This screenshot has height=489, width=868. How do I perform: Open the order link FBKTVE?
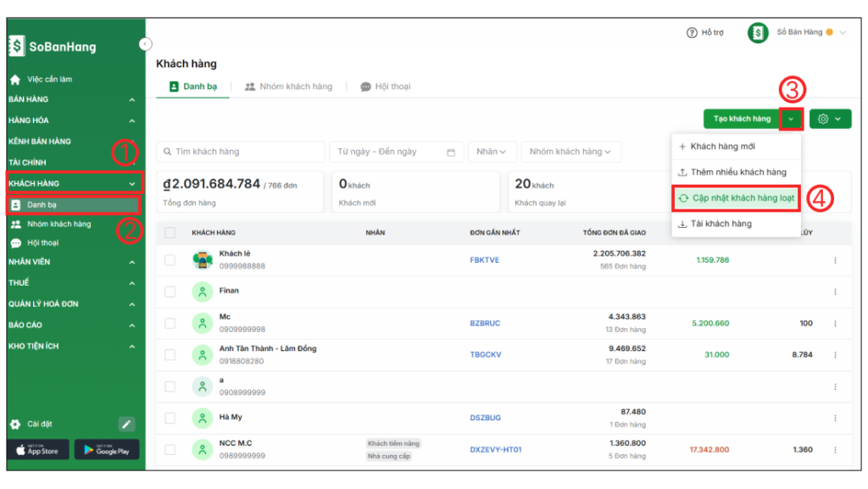click(x=484, y=260)
